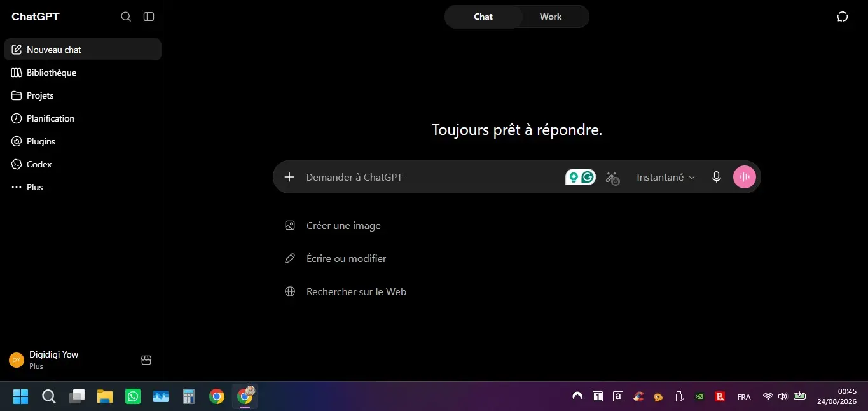
Task: Open the NVIDIA tray icon
Action: [699, 396]
